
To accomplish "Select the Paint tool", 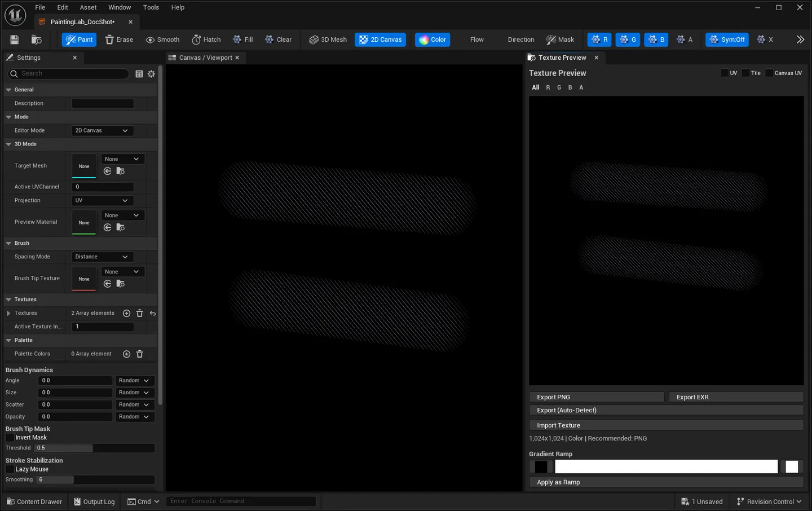I will 79,39.
